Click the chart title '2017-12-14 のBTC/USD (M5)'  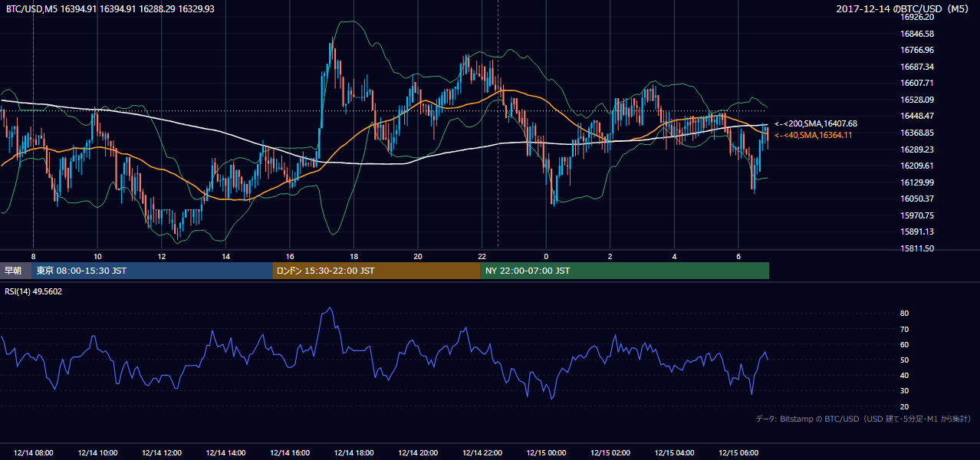pyautogui.click(x=904, y=9)
